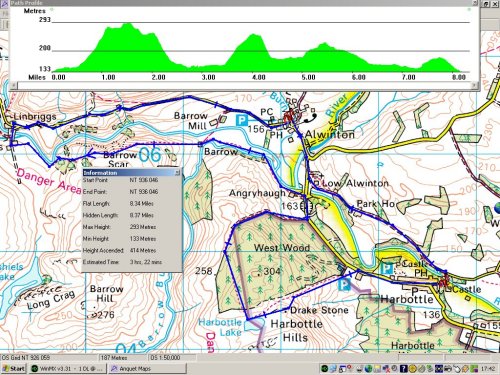The width and height of the screenshot is (500, 375).
Task: Click the profile scrollbar right arrow
Action: [x=475, y=85]
